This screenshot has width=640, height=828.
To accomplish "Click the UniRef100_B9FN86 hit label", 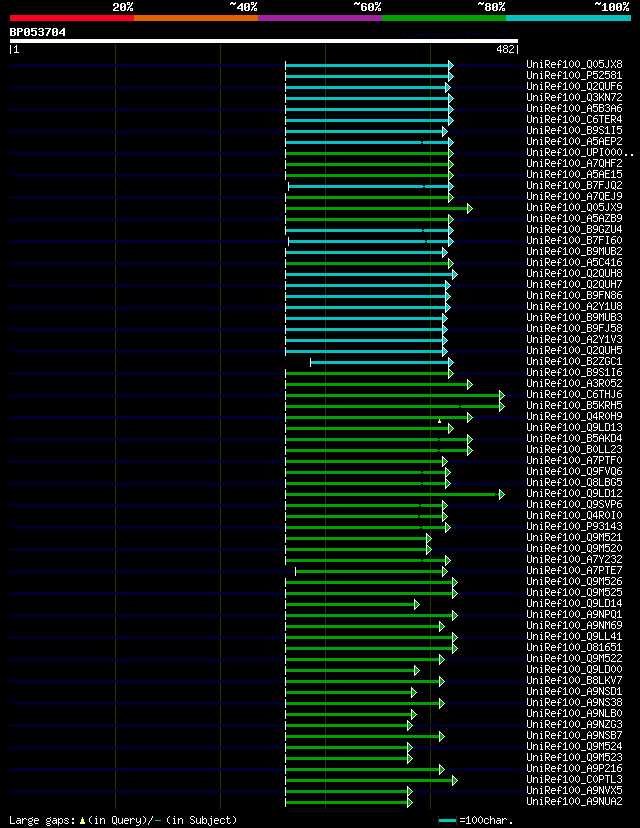I will 574,296.
